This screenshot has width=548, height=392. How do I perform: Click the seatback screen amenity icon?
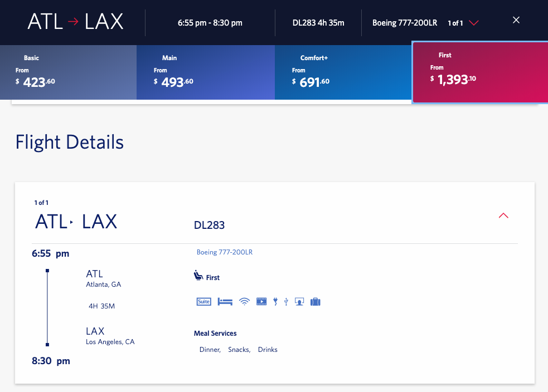coord(299,301)
